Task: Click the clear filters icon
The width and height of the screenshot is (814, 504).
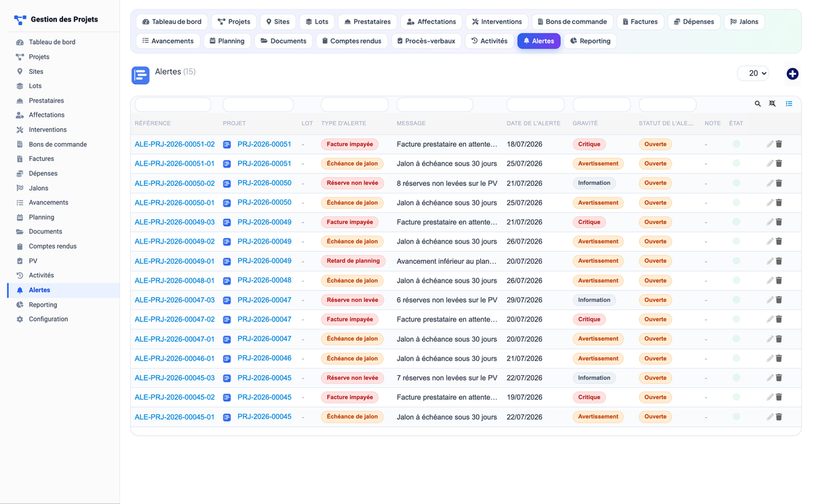Action: point(772,104)
